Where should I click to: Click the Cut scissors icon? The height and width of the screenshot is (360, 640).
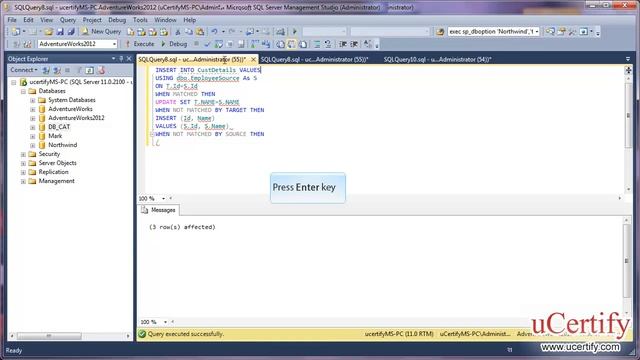178,31
